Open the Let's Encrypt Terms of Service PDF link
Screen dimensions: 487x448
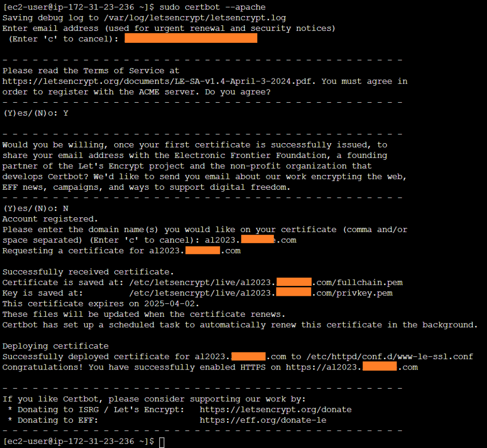coord(159,81)
